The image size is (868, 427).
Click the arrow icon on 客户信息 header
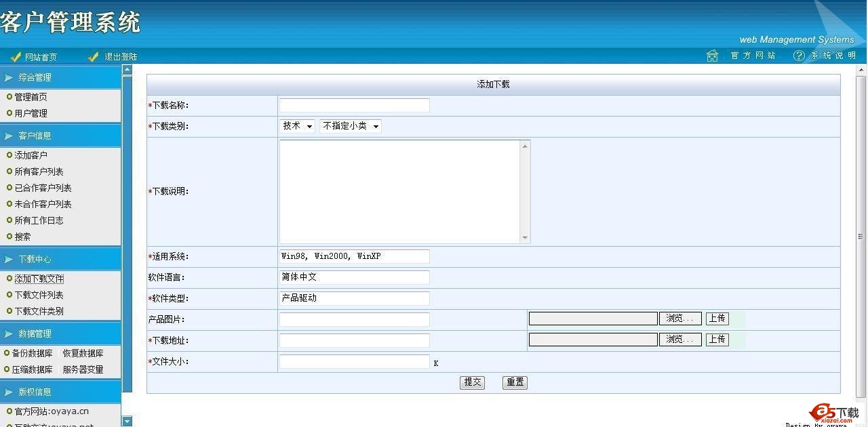point(9,136)
